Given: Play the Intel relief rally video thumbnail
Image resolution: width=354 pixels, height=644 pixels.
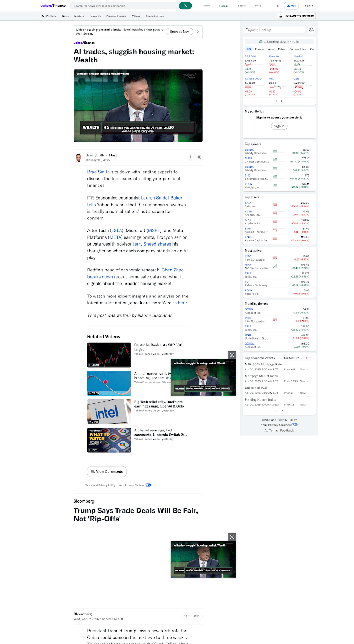Looking at the screenshot, I should coord(109,412).
